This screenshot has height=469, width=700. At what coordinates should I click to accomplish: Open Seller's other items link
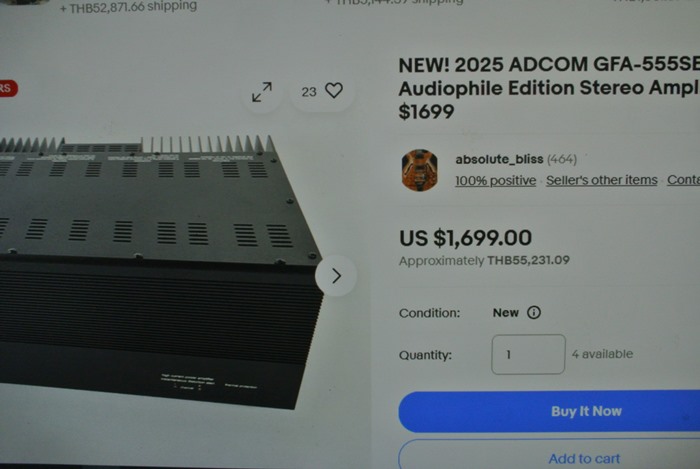click(602, 180)
